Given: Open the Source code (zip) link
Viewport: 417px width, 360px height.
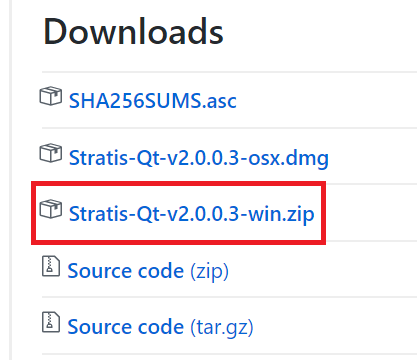Looking at the screenshot, I should click(148, 271).
